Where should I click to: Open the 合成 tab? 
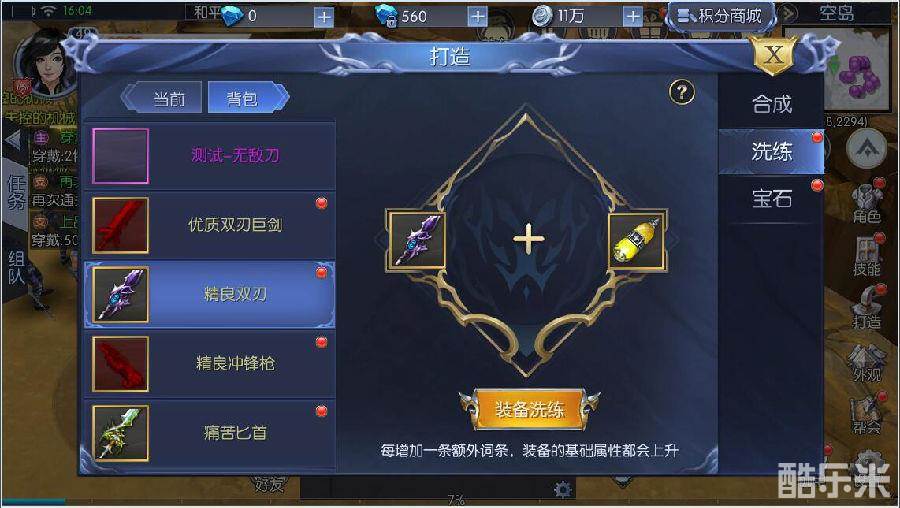point(771,104)
